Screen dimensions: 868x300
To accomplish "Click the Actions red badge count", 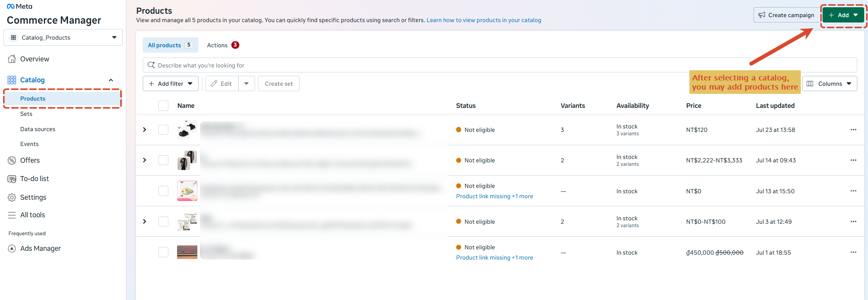I will 235,45.
